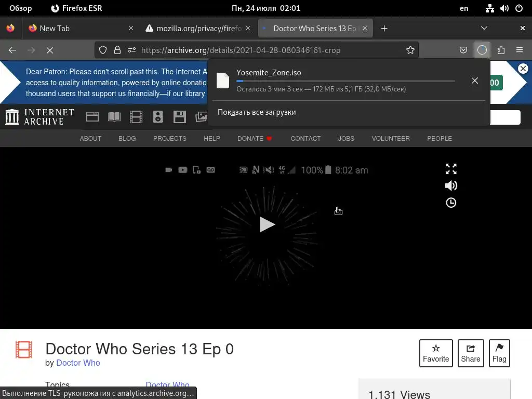Show site security padlock info
This screenshot has width=532, height=399.
(x=117, y=50)
